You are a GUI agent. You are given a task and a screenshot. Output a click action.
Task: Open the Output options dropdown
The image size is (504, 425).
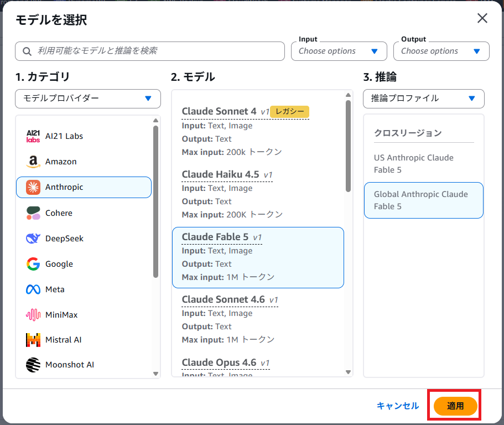[x=441, y=51]
